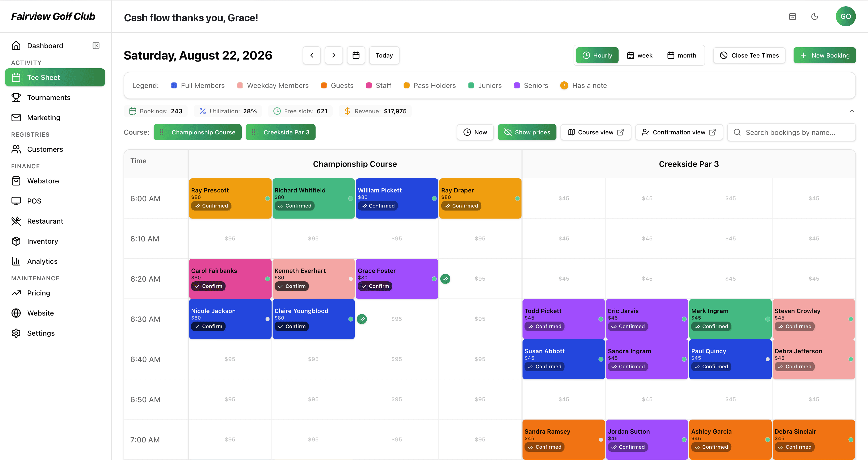This screenshot has width=868, height=460.
Task: Go to Inventory page
Action: [55, 241]
